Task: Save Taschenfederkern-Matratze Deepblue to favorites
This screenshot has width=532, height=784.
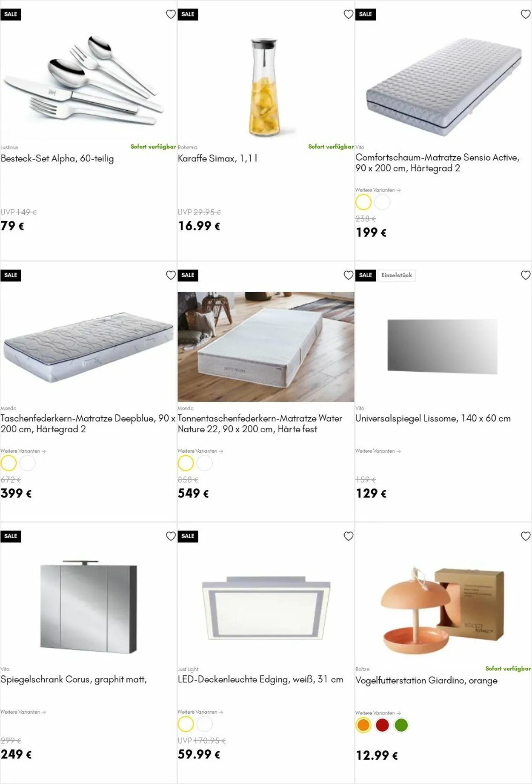Action: click(x=171, y=276)
